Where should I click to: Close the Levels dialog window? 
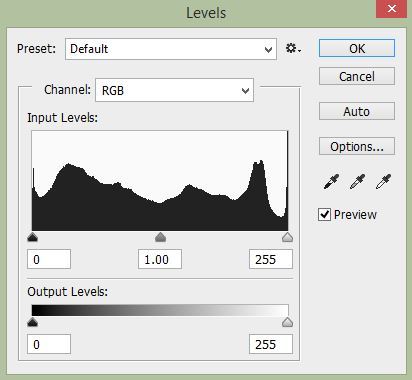coord(392,9)
